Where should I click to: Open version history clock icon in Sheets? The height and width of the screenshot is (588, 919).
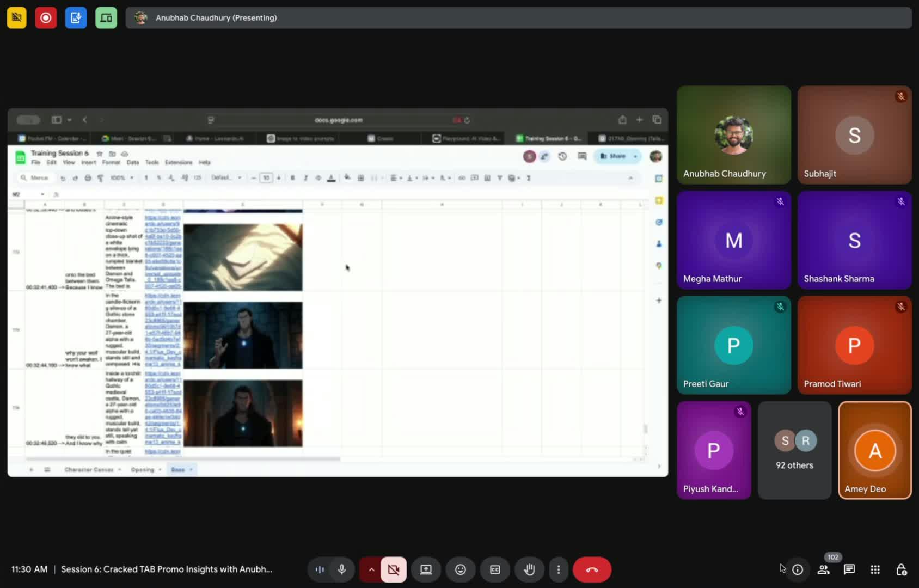562,156
